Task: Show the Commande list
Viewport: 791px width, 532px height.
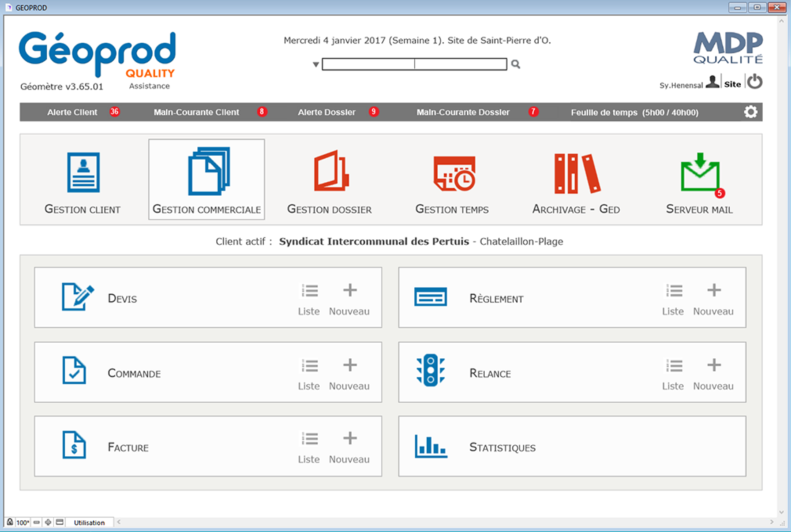Action: (x=309, y=374)
